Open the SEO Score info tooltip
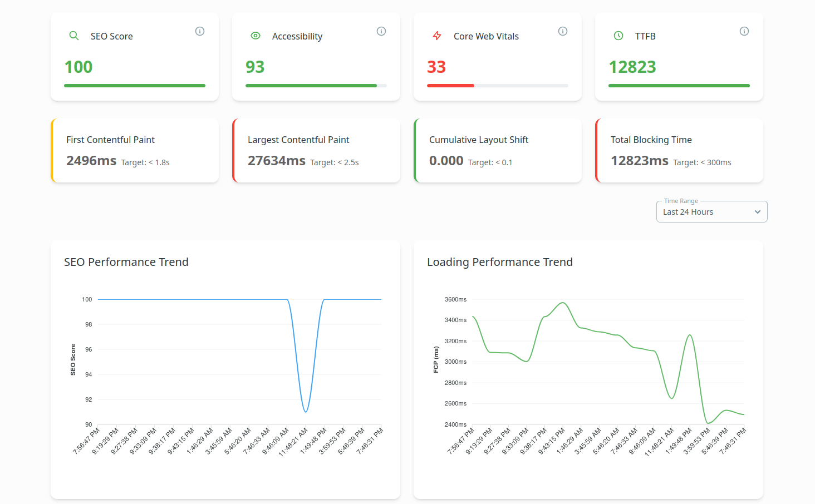The image size is (815, 504). point(200,31)
